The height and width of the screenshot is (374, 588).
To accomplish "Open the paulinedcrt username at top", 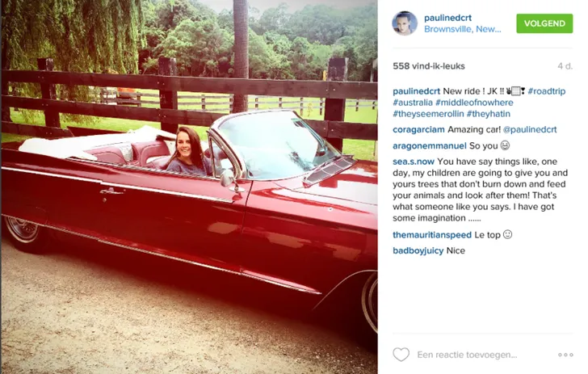I will 447,18.
